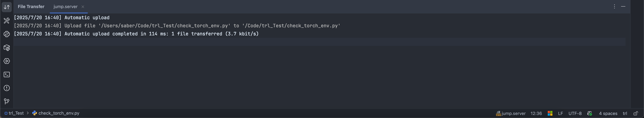Open the 4 spaces indent settings
The image size is (644, 118).
(x=608, y=113)
